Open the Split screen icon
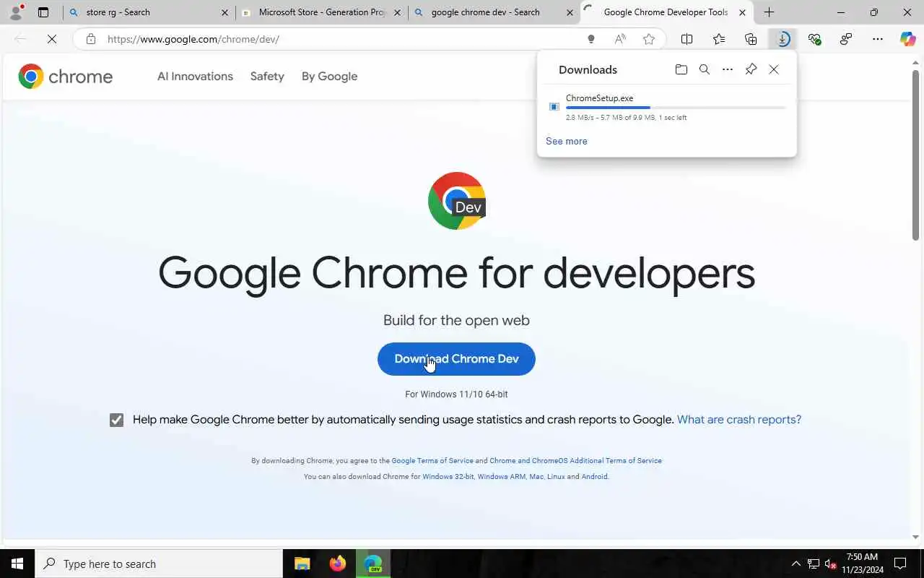The image size is (924, 578). tap(687, 39)
